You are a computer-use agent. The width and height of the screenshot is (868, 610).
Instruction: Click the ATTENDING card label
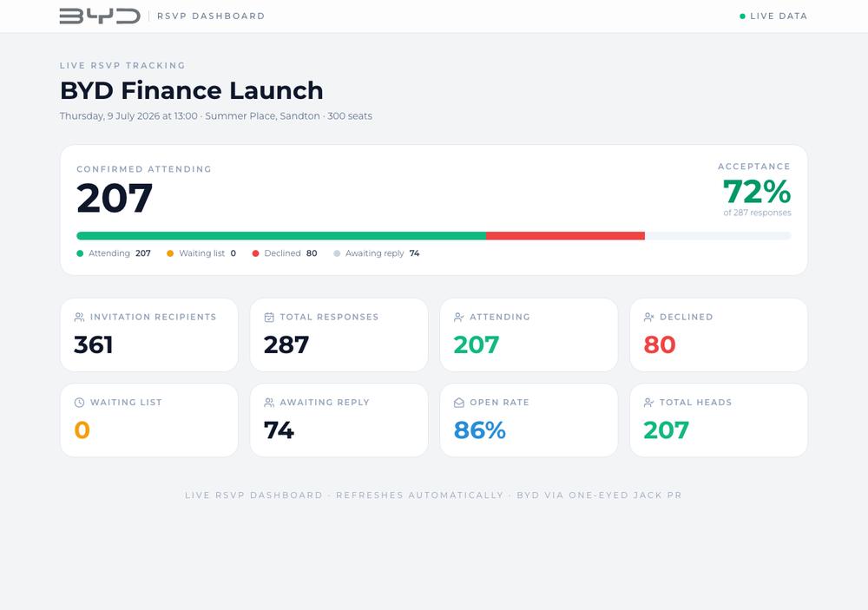500,318
